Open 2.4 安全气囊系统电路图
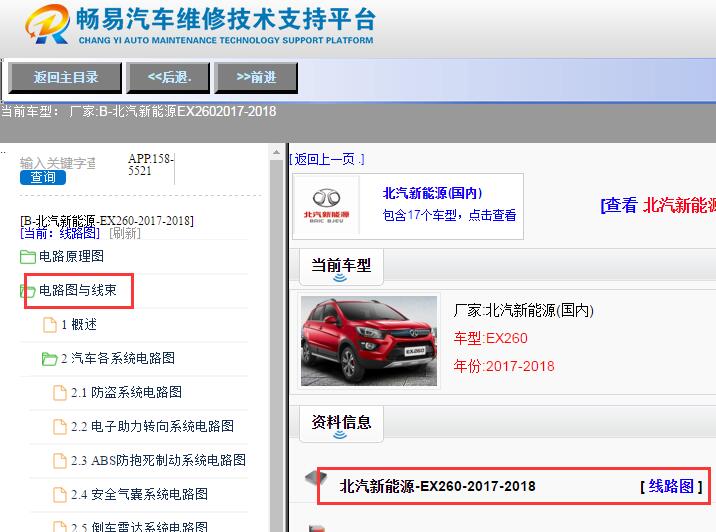This screenshot has height=532, width=716. pyautogui.click(x=139, y=494)
